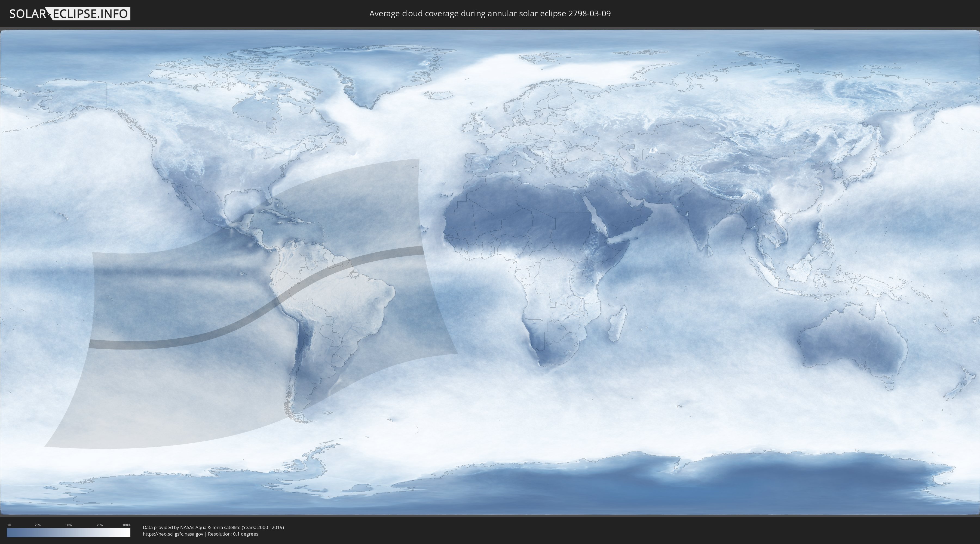
Task: Click the eclipse cloud coverage title text
Action: point(490,14)
